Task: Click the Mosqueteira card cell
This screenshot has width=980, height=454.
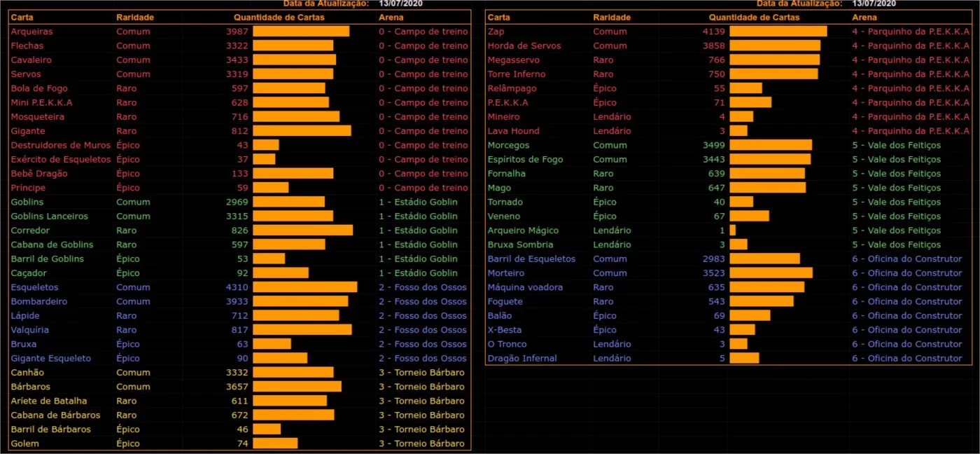Action: click(x=37, y=117)
